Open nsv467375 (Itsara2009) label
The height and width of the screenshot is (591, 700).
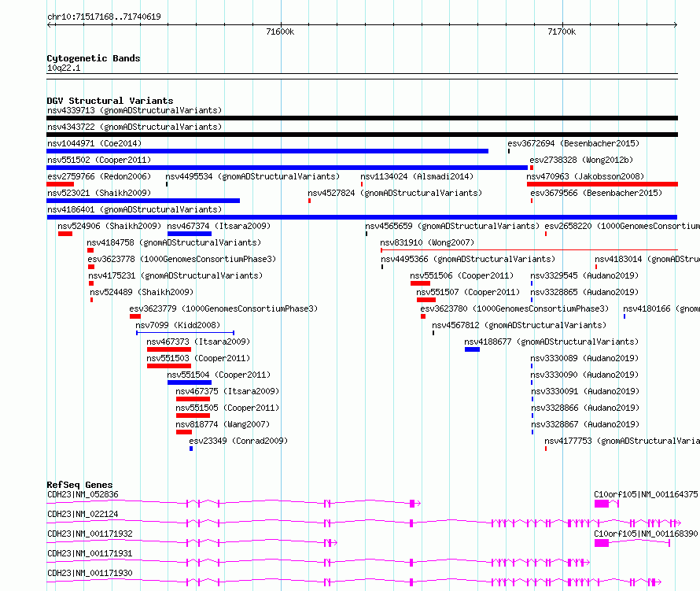(x=227, y=391)
